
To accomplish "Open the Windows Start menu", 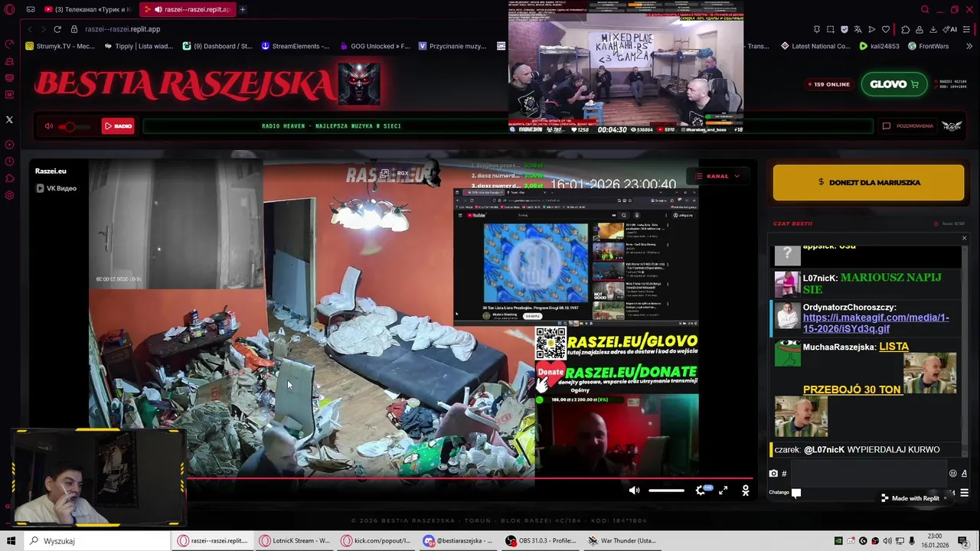I will 11,541.
